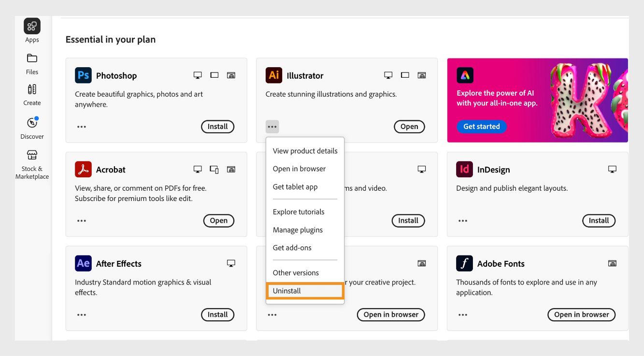This screenshot has width=644, height=356.
Task: Open the Apps section in sidebar
Action: coord(32,30)
